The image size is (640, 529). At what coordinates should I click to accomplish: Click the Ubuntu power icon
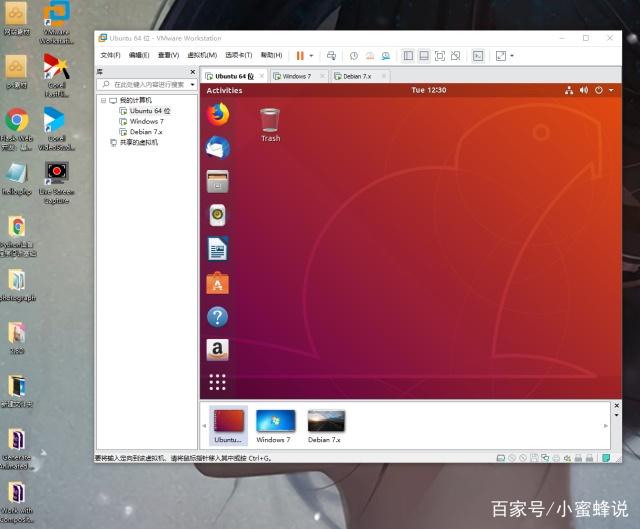(599, 90)
